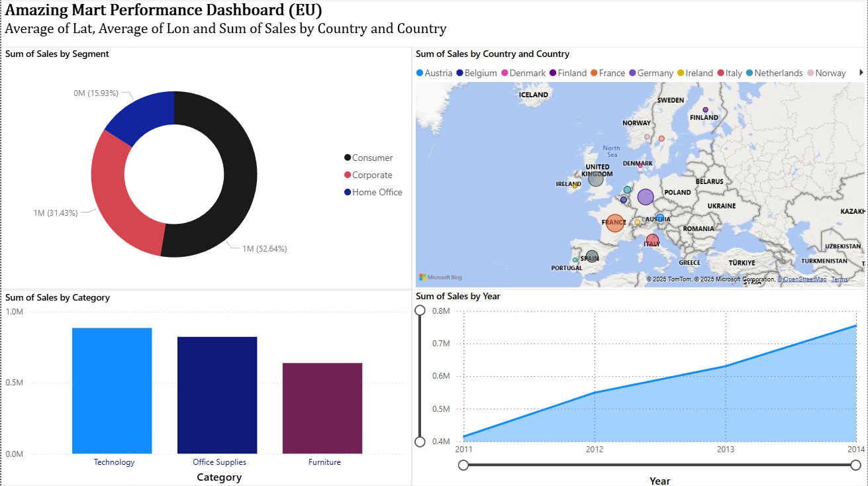Click the 2013 year axis label

coord(726,449)
